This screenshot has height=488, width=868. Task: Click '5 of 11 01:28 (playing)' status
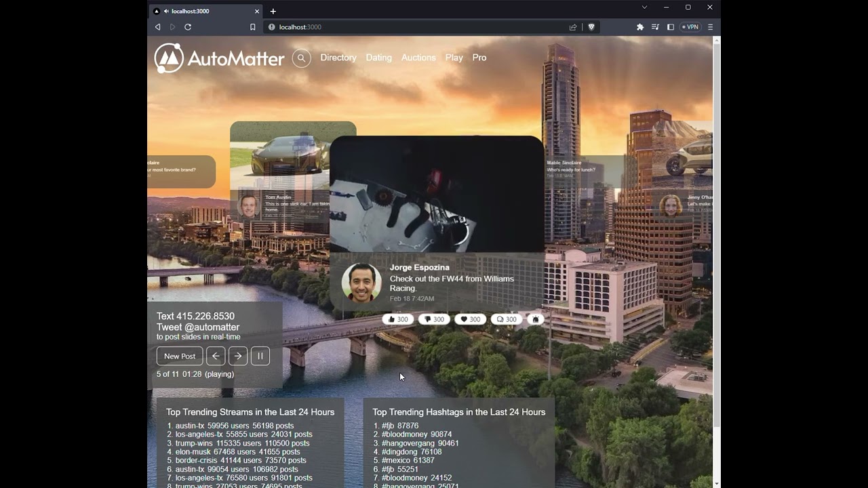[195, 374]
